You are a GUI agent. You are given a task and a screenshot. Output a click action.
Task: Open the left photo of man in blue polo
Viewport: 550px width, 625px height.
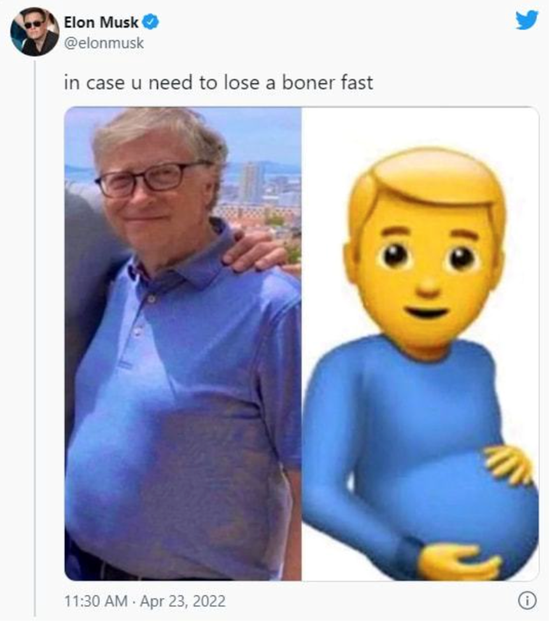click(183, 344)
